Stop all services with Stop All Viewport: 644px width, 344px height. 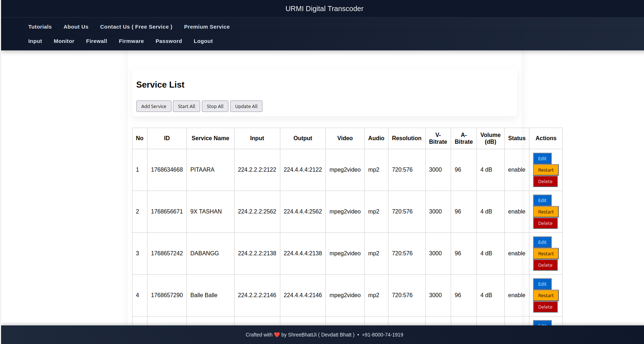(215, 106)
